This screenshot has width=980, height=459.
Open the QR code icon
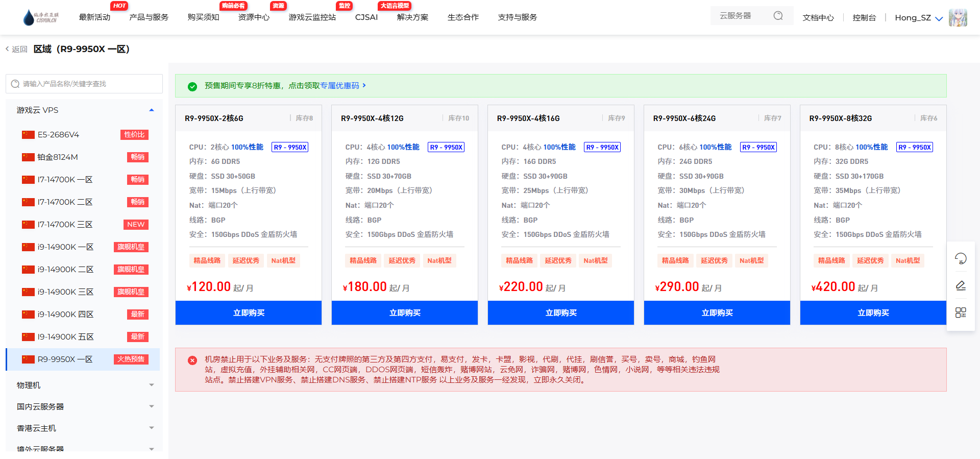point(961,312)
